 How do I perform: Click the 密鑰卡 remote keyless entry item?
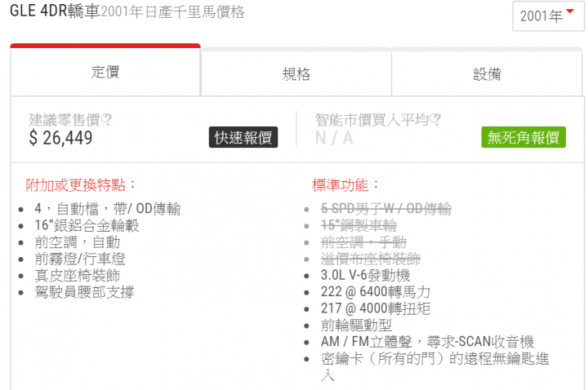435,366
